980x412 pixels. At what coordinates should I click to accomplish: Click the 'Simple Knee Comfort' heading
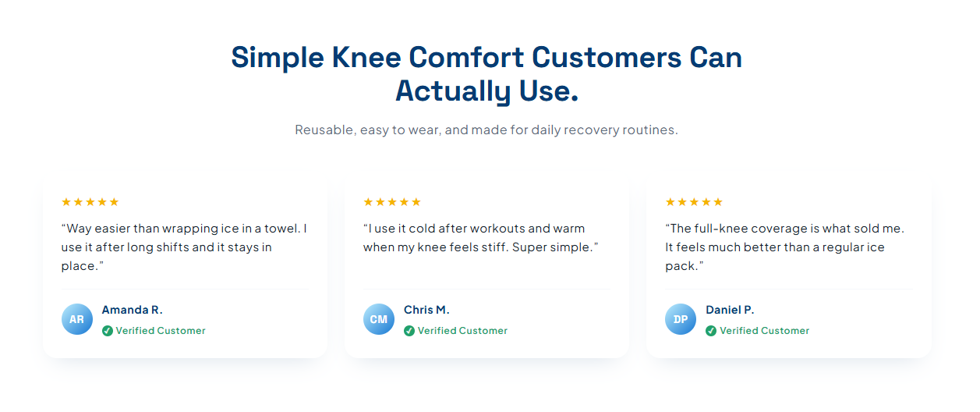click(486, 74)
